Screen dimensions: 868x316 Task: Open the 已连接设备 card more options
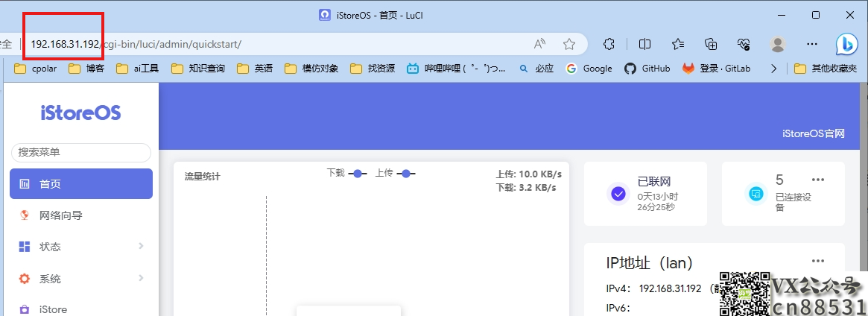coord(818,180)
